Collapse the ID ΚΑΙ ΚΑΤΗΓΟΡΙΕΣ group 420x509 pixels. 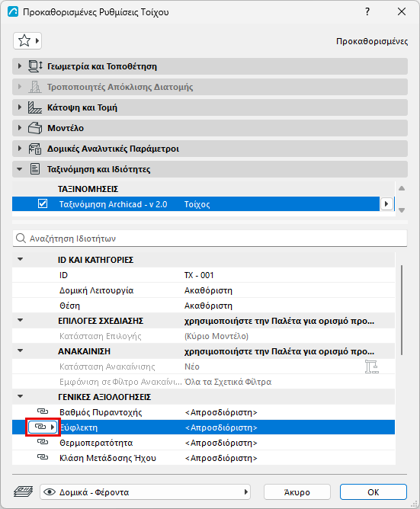pyautogui.click(x=20, y=259)
